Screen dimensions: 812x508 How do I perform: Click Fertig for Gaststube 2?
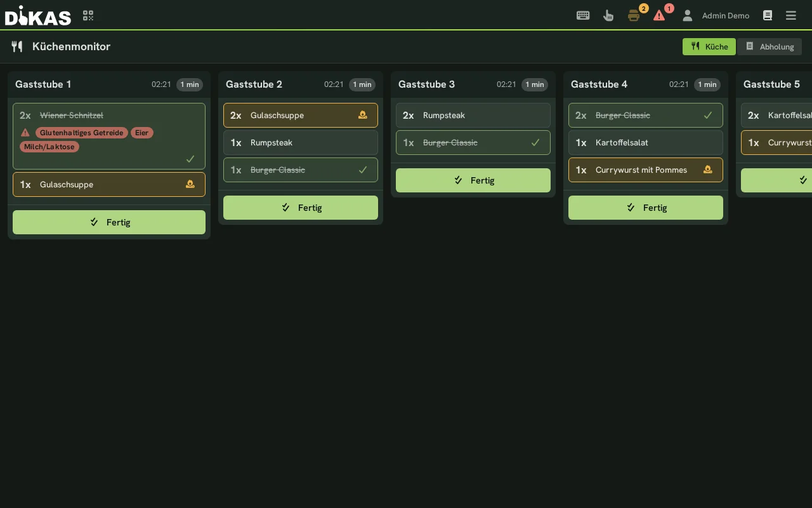[x=301, y=208]
